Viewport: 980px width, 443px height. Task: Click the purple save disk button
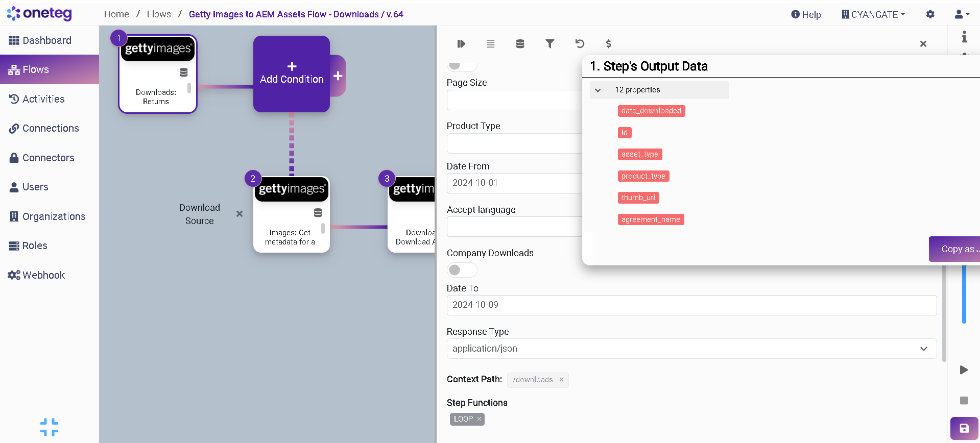click(x=964, y=428)
